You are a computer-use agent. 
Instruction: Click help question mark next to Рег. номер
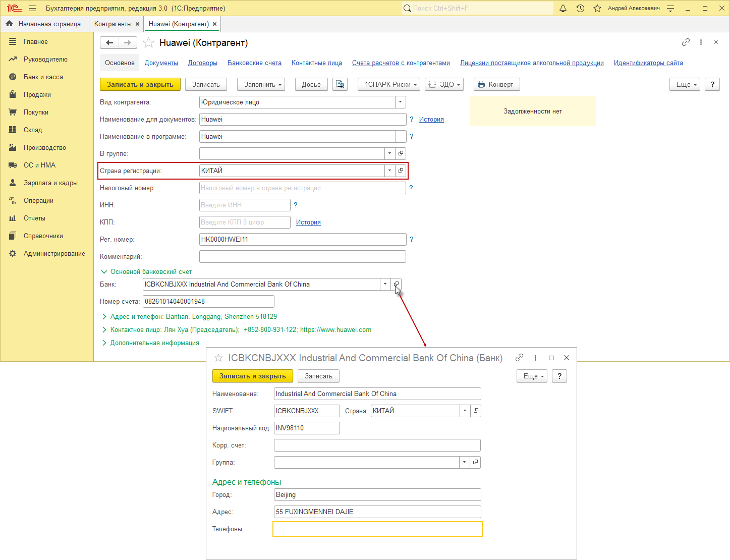pos(412,239)
